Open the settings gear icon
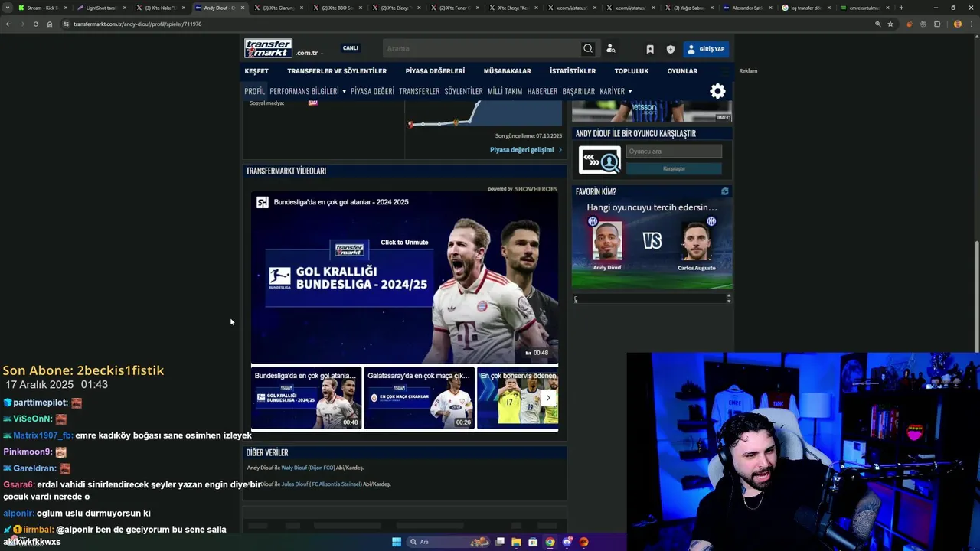 717,91
